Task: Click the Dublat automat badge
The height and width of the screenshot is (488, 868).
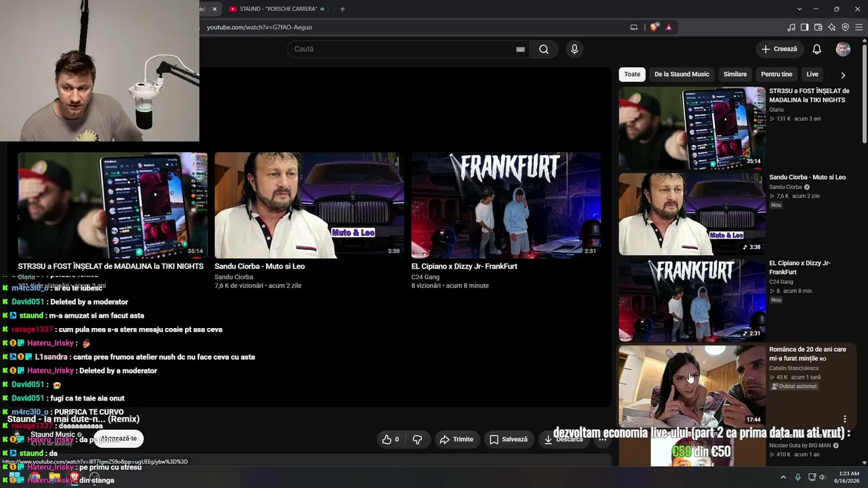Action: (794, 386)
